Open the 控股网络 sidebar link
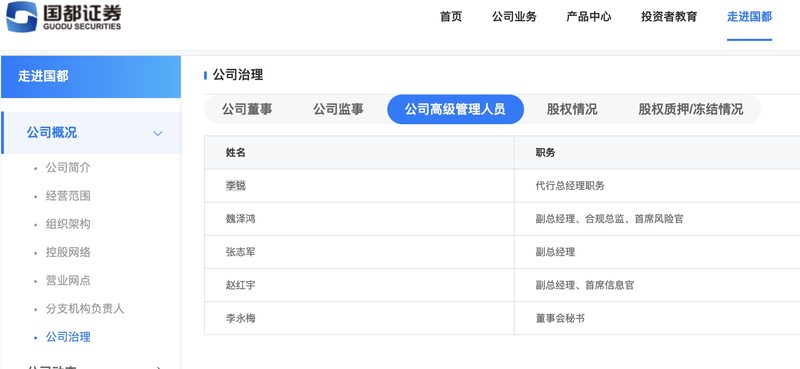 click(x=68, y=252)
